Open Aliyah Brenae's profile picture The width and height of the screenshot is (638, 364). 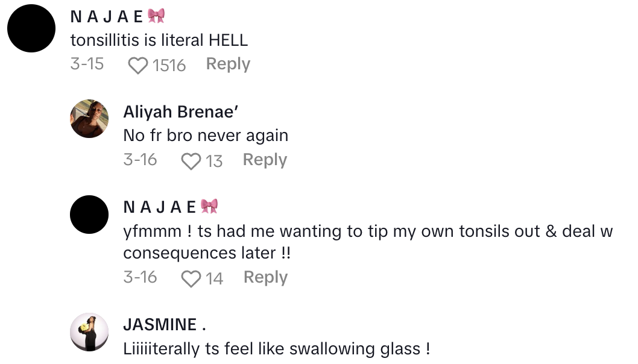[x=89, y=118]
